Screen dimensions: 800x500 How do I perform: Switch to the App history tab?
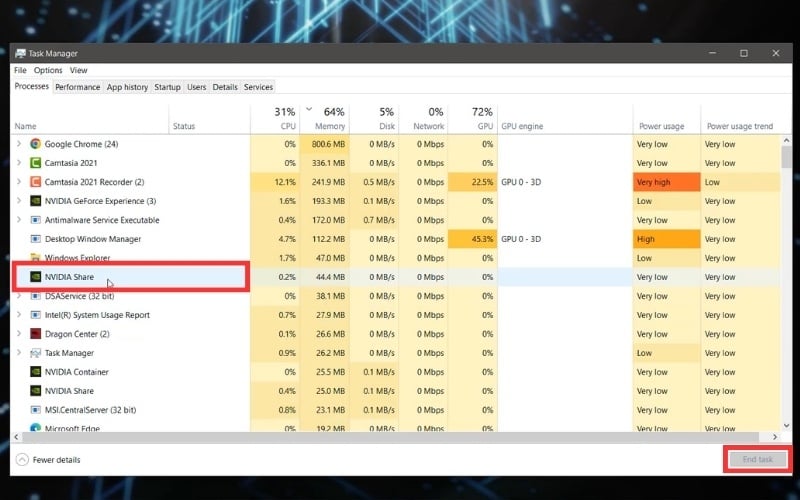coord(127,87)
